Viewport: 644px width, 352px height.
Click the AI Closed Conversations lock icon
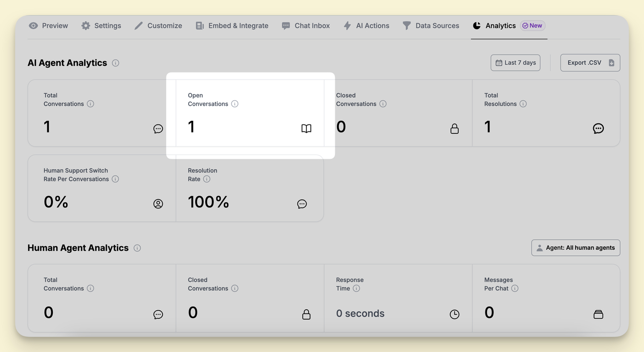coord(454,128)
